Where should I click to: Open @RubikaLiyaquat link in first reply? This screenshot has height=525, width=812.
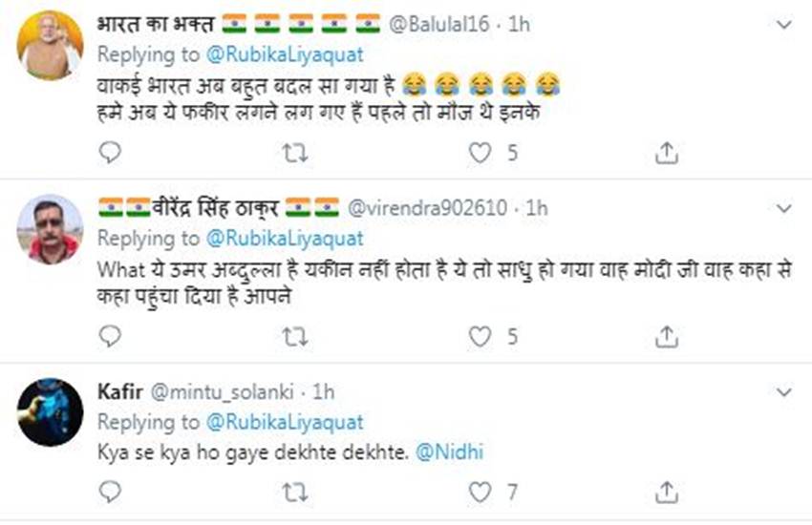(x=284, y=53)
